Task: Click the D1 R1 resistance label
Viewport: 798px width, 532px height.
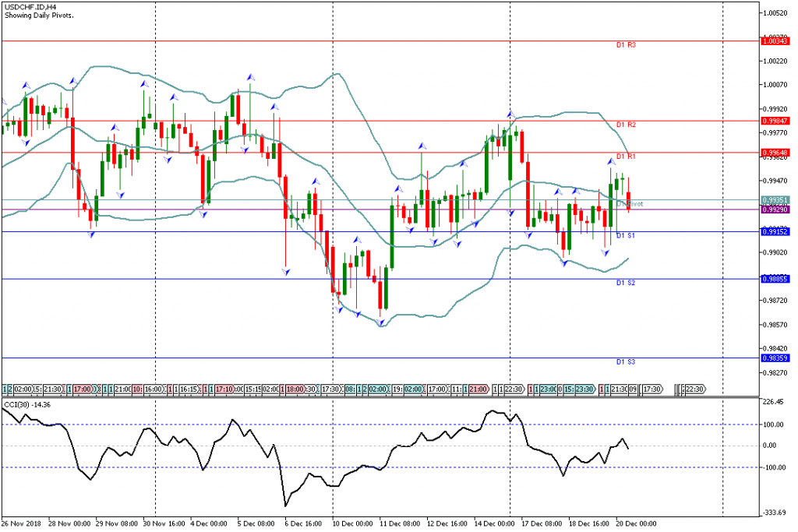Action: click(x=626, y=157)
